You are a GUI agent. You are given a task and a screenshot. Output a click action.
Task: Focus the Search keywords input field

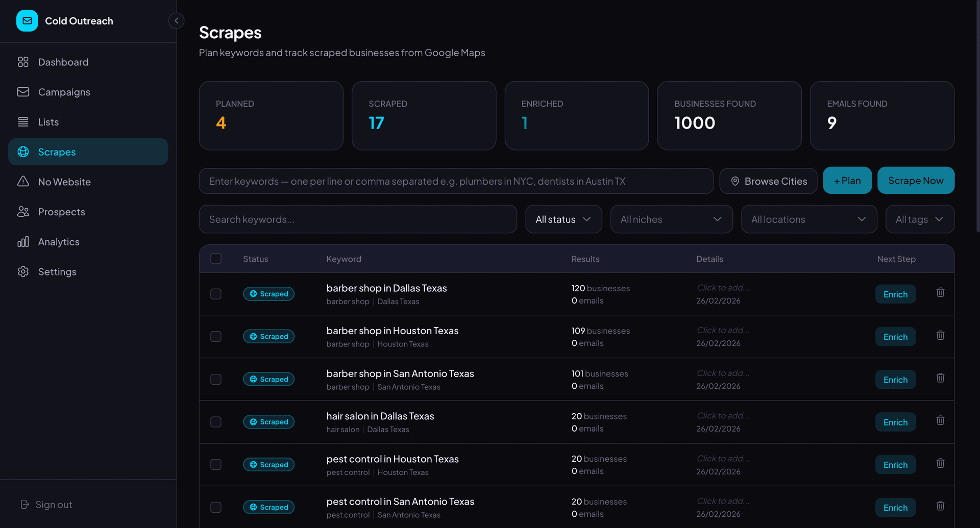click(357, 219)
